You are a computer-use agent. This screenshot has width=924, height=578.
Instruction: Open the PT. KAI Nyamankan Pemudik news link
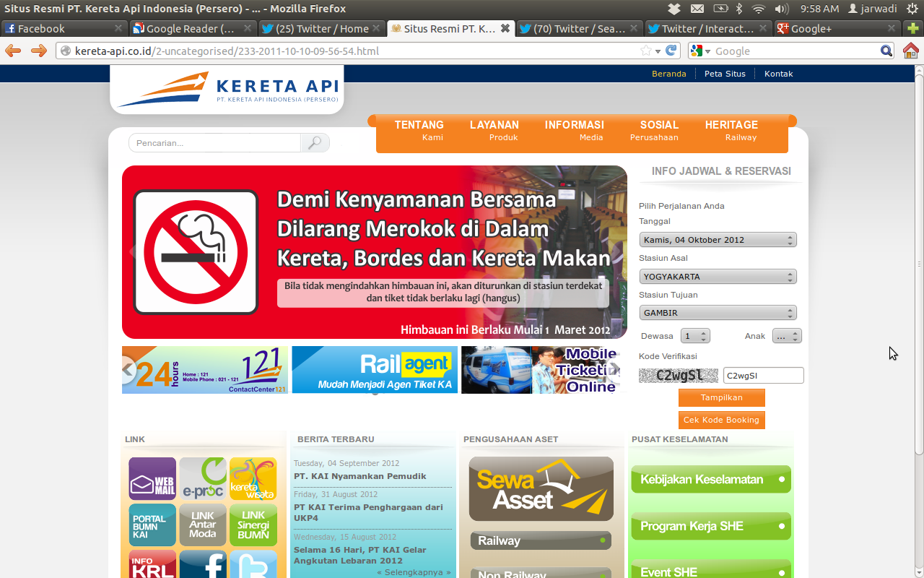[359, 476]
